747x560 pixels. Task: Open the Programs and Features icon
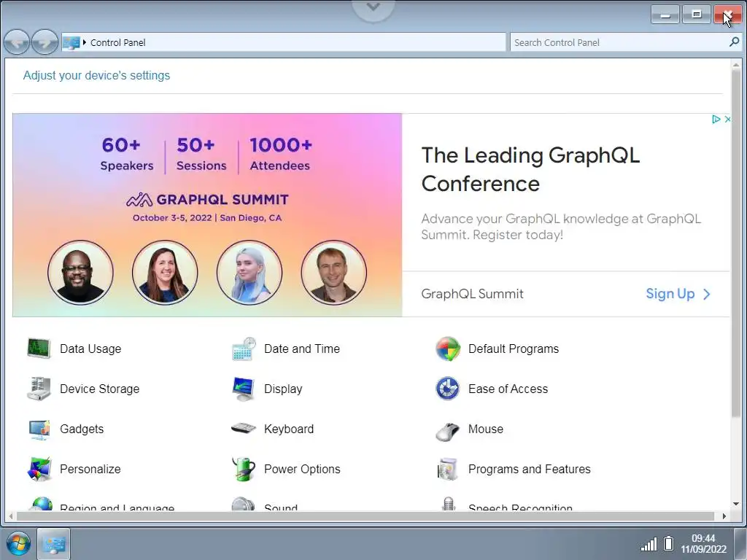point(448,469)
